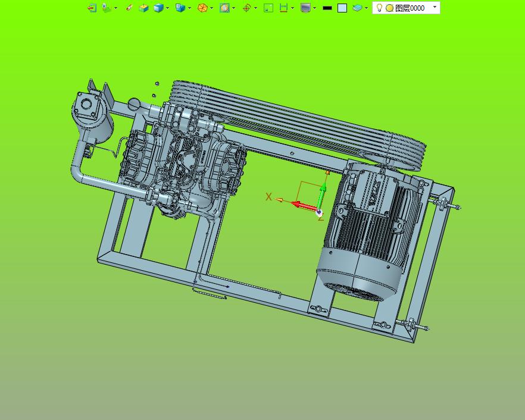
Task: Open the section view dropdown arrow
Action: pos(233,8)
